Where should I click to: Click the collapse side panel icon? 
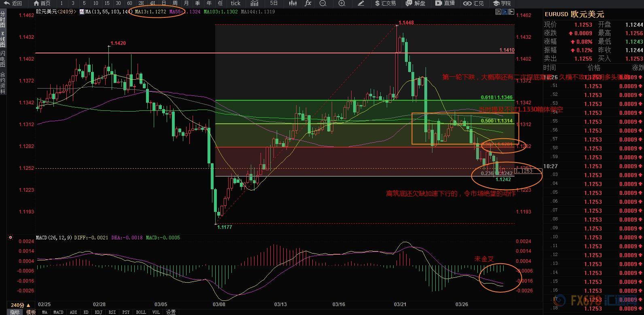coord(511,12)
